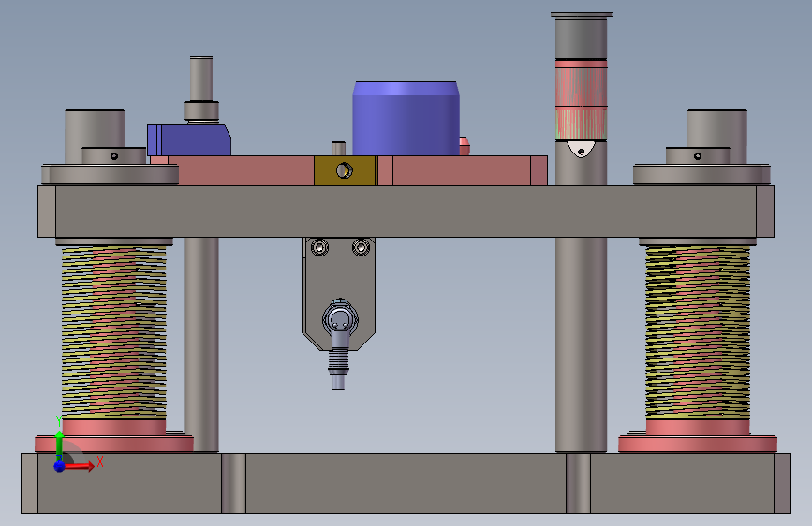
Task: Select the right coil spring
Action: tap(698, 331)
